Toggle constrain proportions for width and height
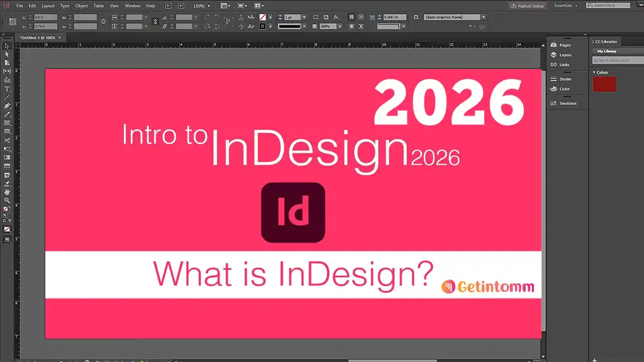Screen dimensions: 644x362 [104, 22]
